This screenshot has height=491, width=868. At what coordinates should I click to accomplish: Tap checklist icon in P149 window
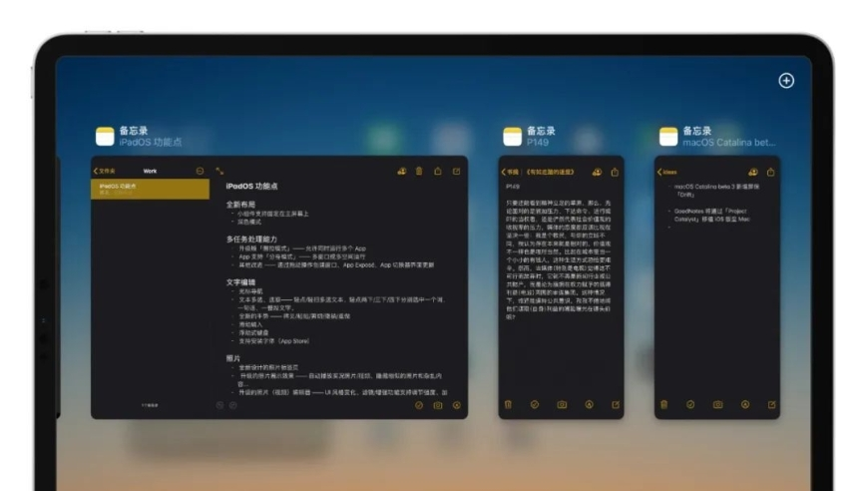pos(535,404)
